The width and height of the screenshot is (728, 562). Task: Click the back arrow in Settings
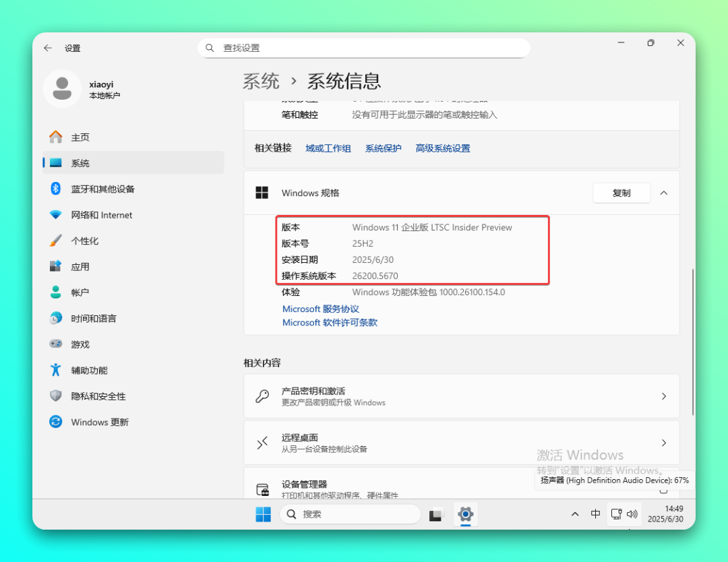tap(47, 48)
